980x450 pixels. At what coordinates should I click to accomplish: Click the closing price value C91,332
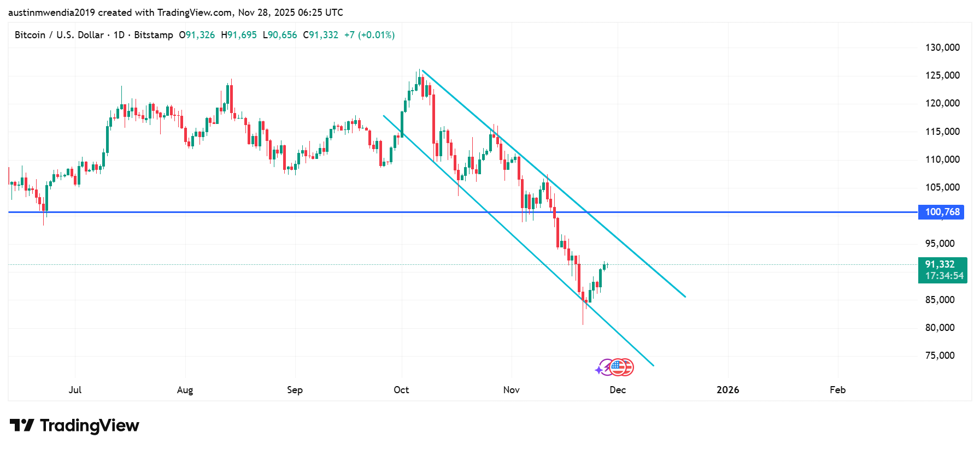[x=321, y=35]
